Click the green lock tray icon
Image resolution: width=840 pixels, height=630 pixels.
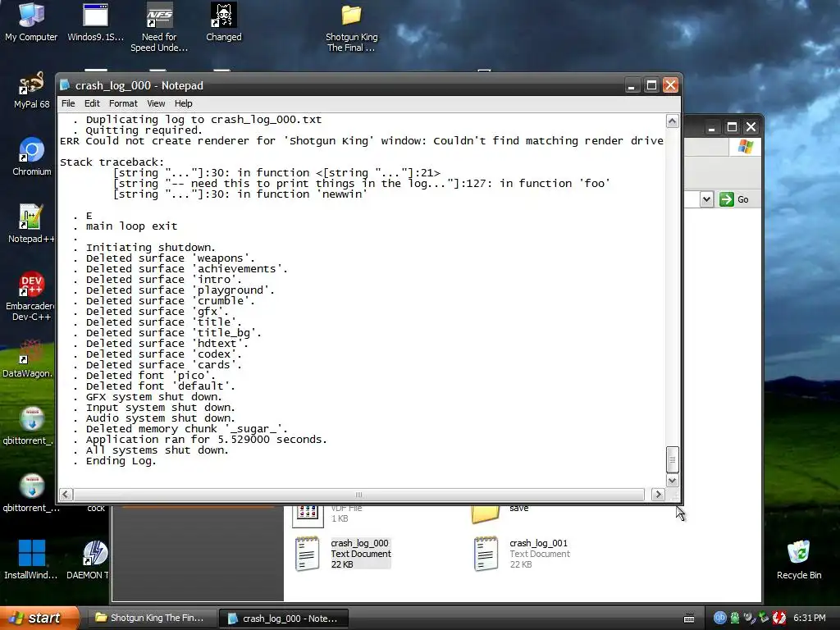[x=734, y=618]
